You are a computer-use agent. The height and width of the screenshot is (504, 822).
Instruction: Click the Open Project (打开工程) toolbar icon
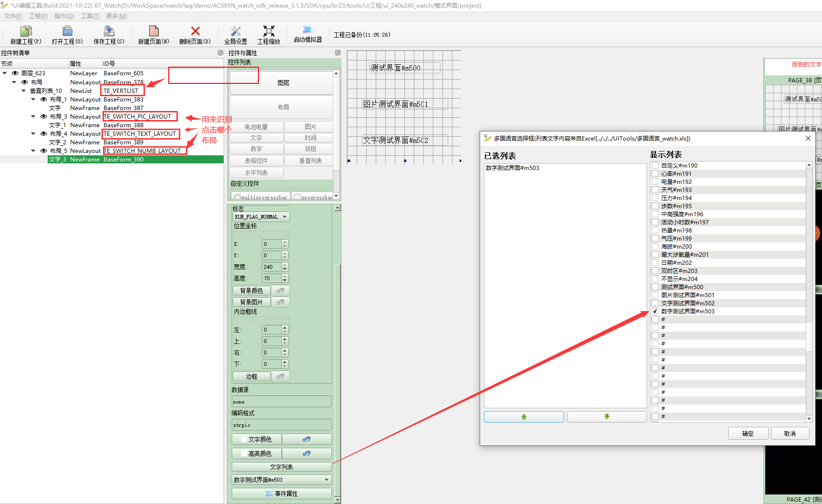pos(67,31)
